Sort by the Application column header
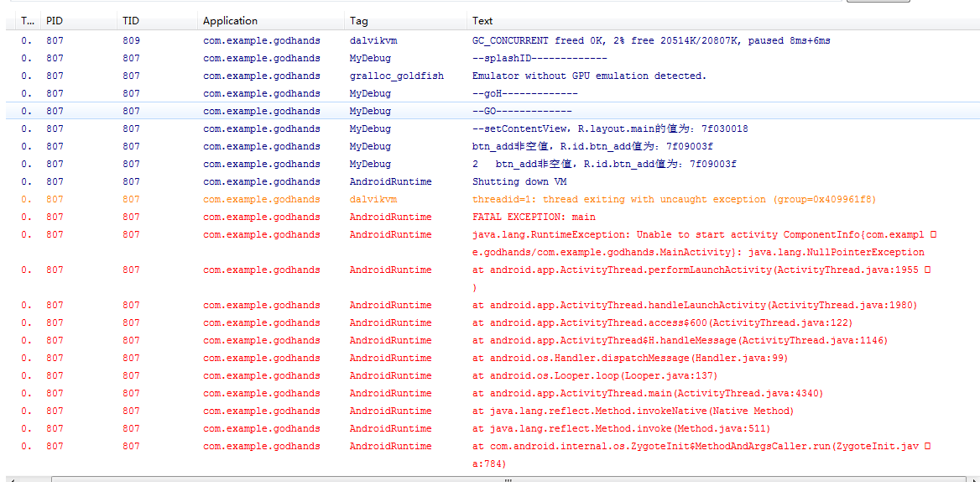The width and height of the screenshot is (980, 482). click(231, 21)
